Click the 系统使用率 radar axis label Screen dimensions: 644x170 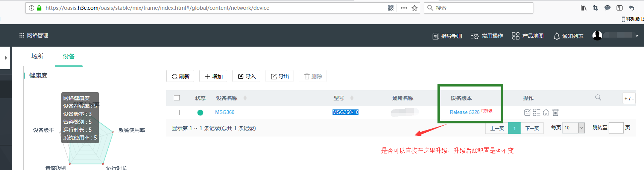[x=132, y=130]
